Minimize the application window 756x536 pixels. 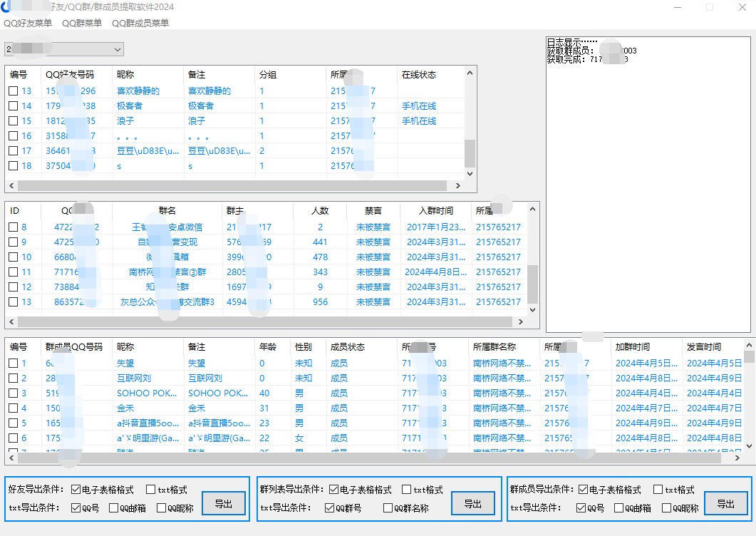678,7
